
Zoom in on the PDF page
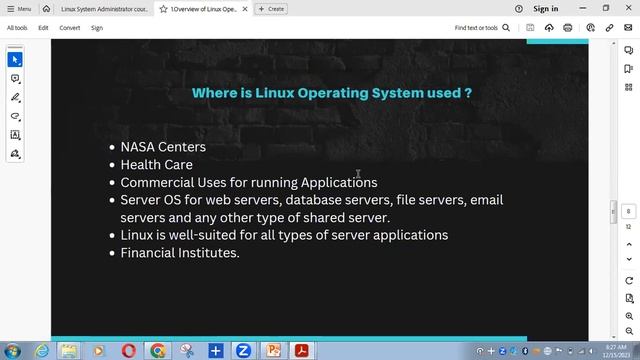(x=629, y=316)
